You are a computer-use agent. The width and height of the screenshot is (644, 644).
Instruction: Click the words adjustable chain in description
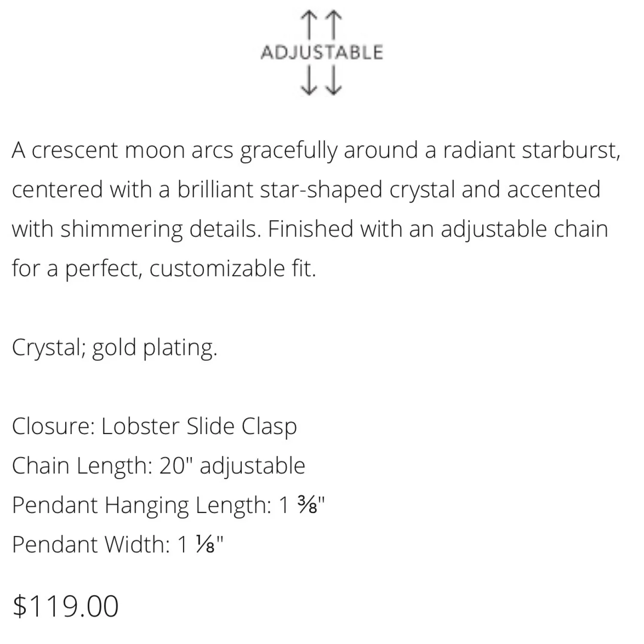(x=525, y=230)
